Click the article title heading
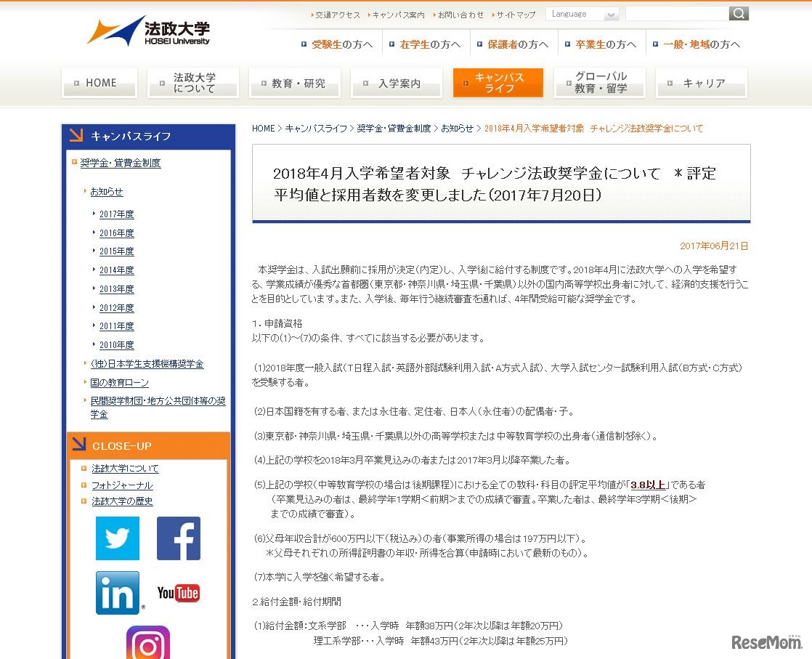 tap(495, 184)
